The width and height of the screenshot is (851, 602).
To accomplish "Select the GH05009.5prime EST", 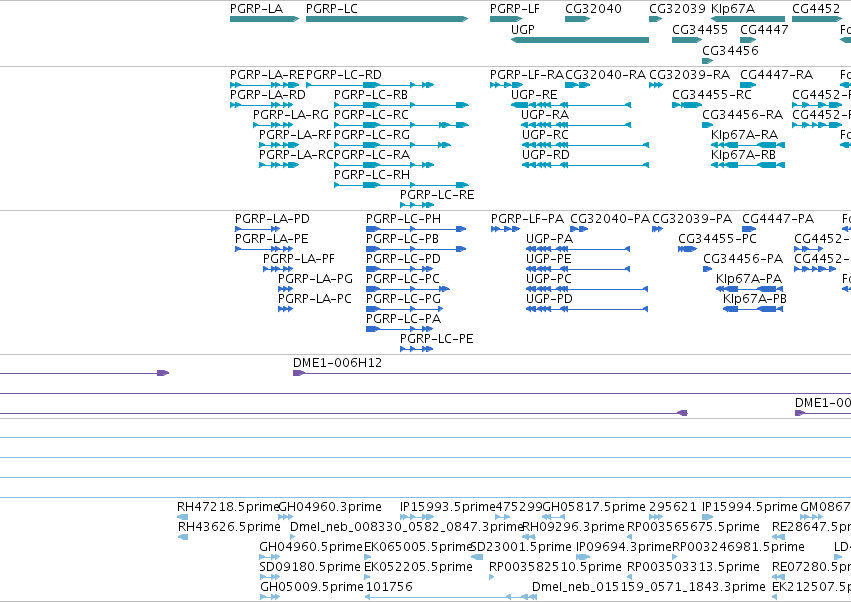I will (x=270, y=597).
